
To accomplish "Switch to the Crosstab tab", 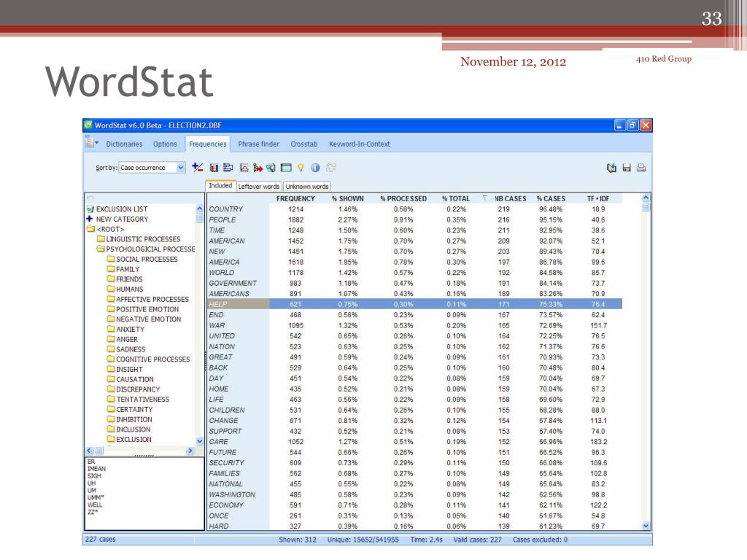I will pyautogui.click(x=304, y=144).
